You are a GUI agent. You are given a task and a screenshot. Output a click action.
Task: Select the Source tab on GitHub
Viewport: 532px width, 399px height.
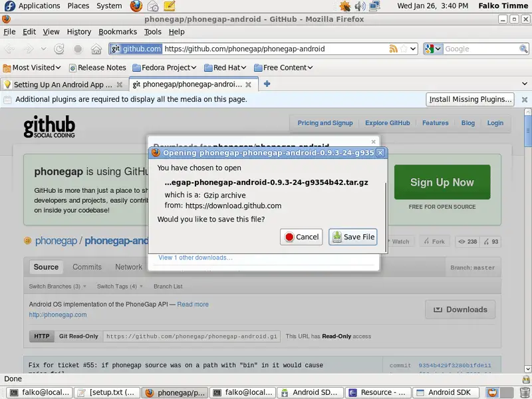pyautogui.click(x=46, y=267)
